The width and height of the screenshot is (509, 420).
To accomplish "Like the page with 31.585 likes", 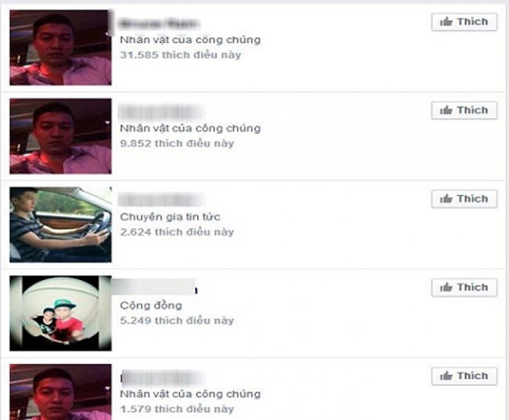I will pos(464,22).
